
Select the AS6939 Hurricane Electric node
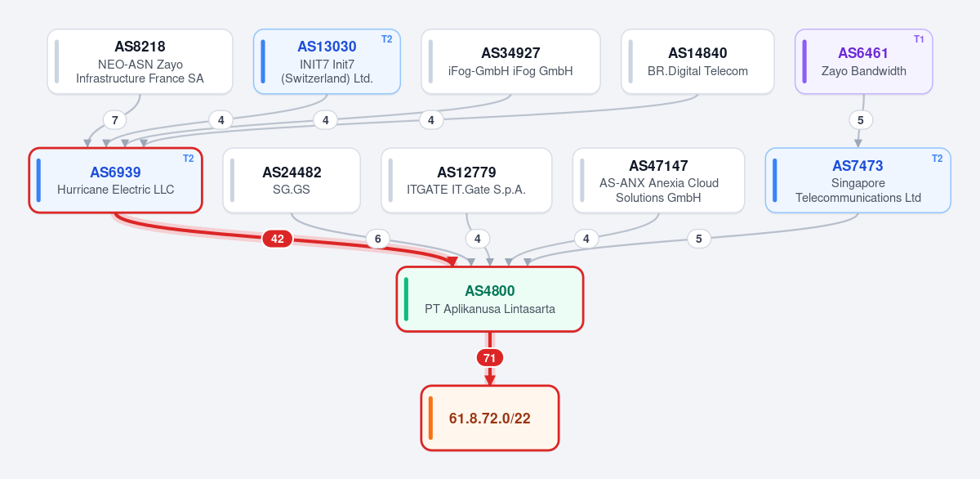115,181
